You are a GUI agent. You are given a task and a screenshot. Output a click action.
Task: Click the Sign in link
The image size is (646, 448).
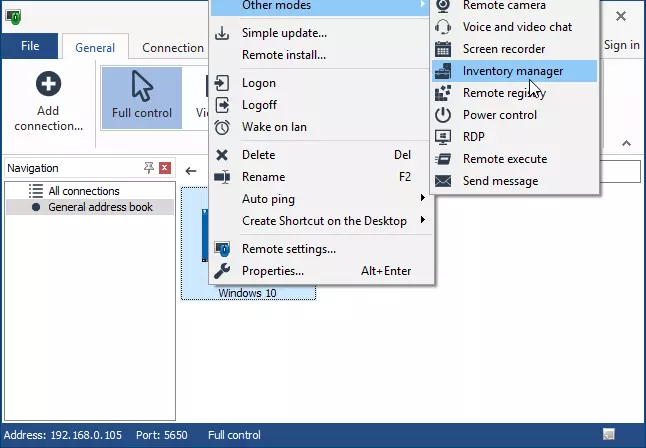click(x=621, y=45)
